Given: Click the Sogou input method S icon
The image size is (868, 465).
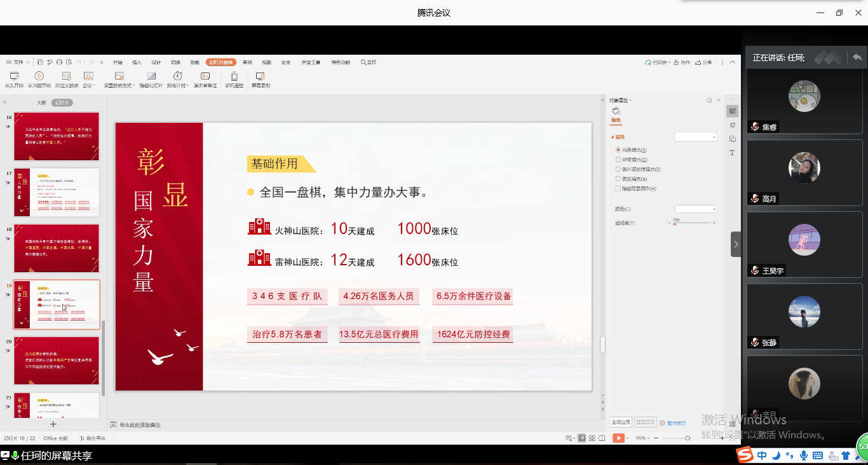Looking at the screenshot, I should pyautogui.click(x=745, y=455).
